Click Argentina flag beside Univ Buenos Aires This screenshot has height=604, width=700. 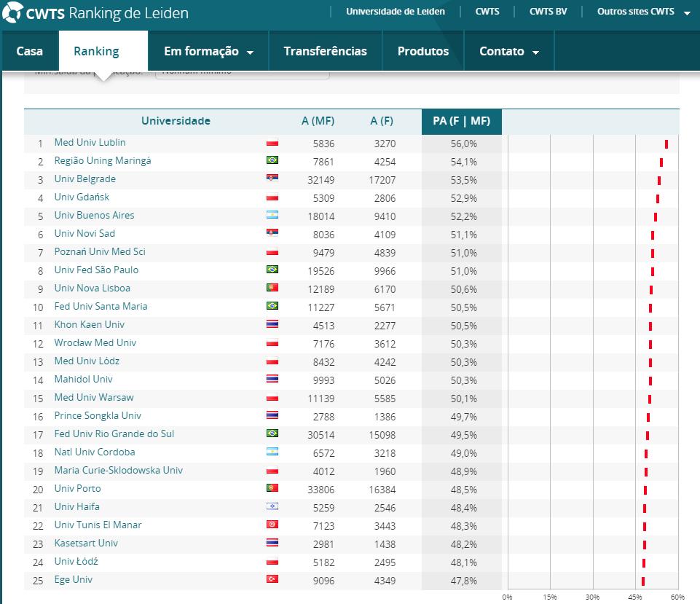coord(272,216)
